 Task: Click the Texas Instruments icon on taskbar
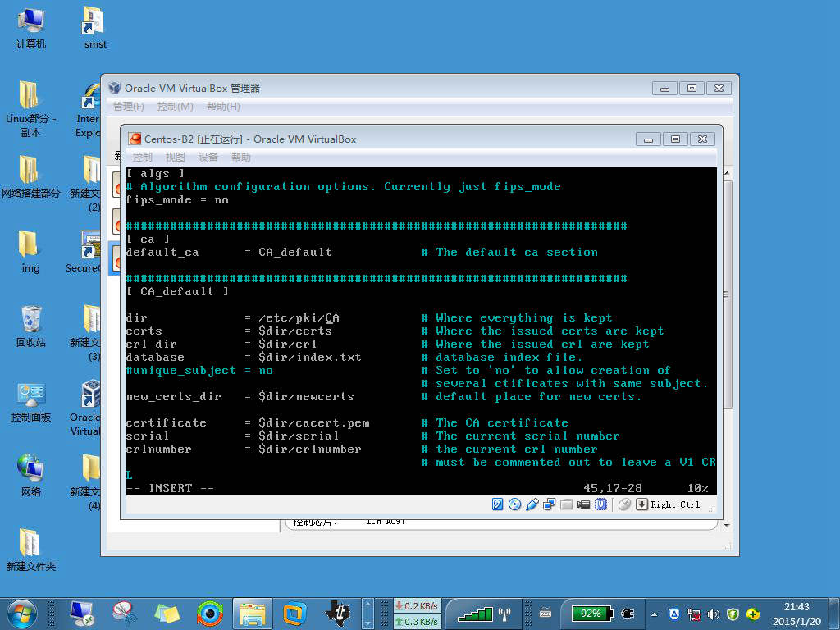(x=337, y=614)
